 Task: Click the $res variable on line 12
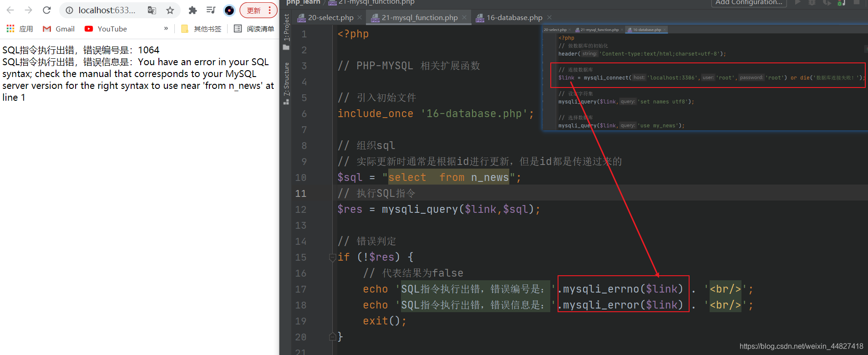pyautogui.click(x=350, y=210)
